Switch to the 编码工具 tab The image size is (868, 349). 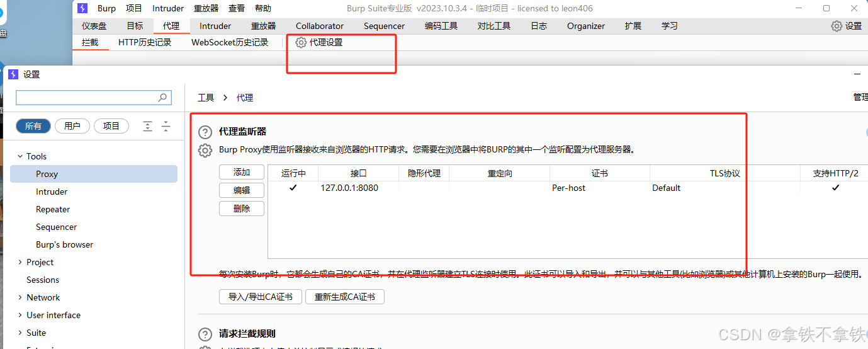tap(441, 26)
